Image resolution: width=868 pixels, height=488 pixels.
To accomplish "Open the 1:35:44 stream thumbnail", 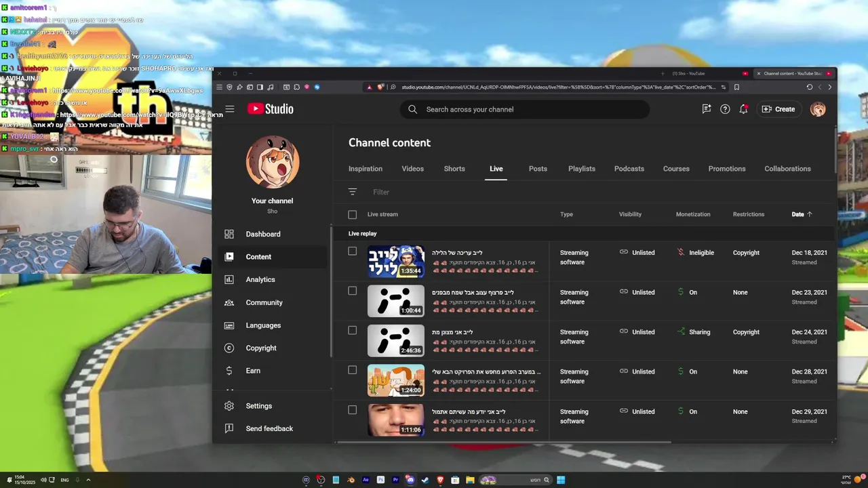I will click(396, 261).
